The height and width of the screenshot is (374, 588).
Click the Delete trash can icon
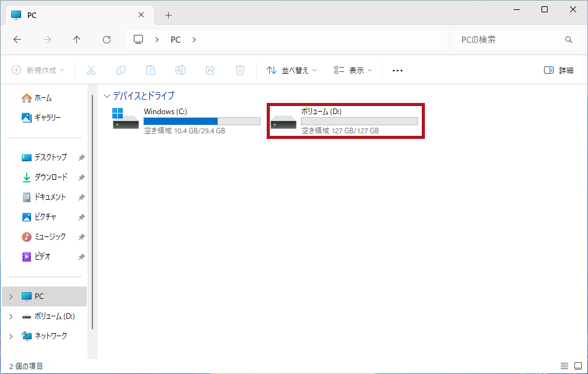point(240,70)
